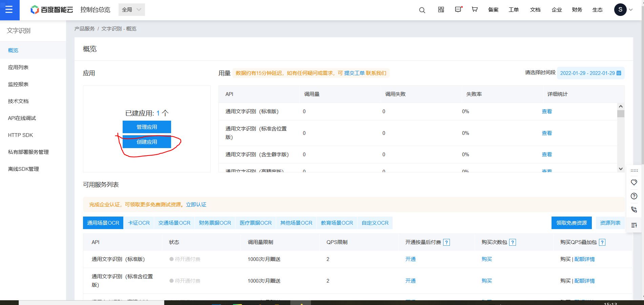This screenshot has height=305, width=644.
Task: Open 文档 top menu
Action: pos(535,10)
